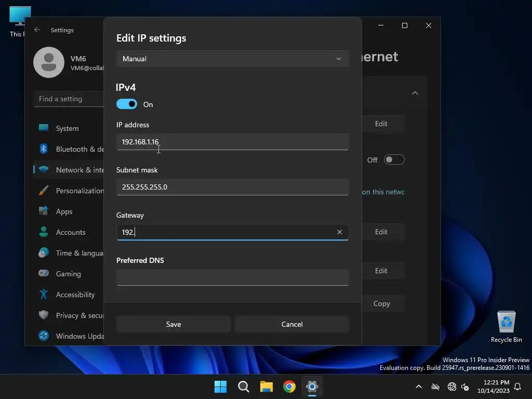Open Time & language in sidebar
The width and height of the screenshot is (532, 399).
tap(70, 253)
